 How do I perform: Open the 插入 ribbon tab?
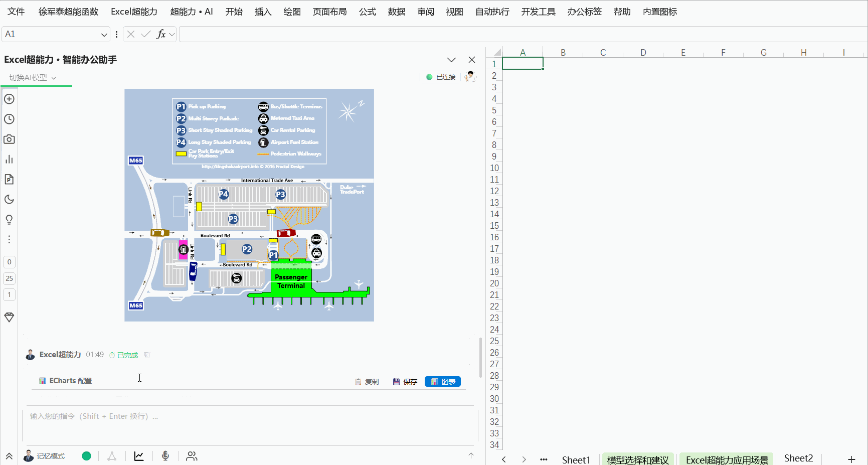point(263,12)
